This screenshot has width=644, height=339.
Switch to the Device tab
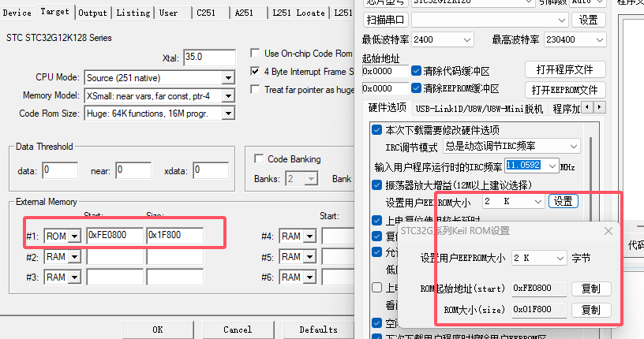17,13
